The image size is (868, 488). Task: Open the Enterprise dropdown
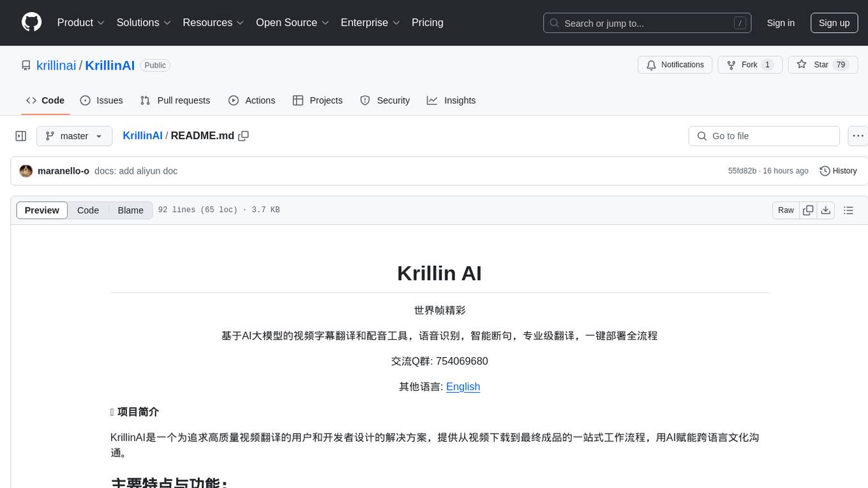coord(370,22)
